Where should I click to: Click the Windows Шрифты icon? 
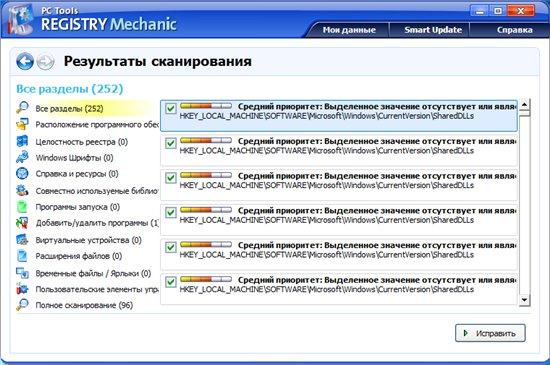pos(22,157)
